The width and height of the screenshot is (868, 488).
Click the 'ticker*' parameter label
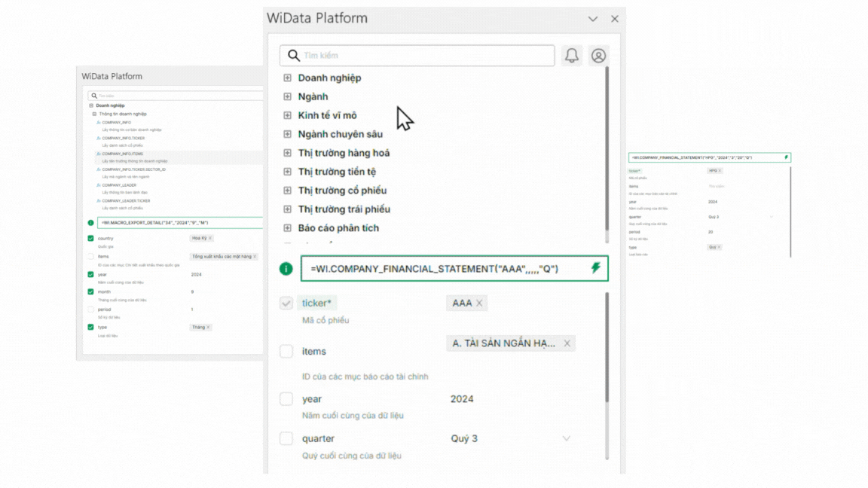click(316, 303)
